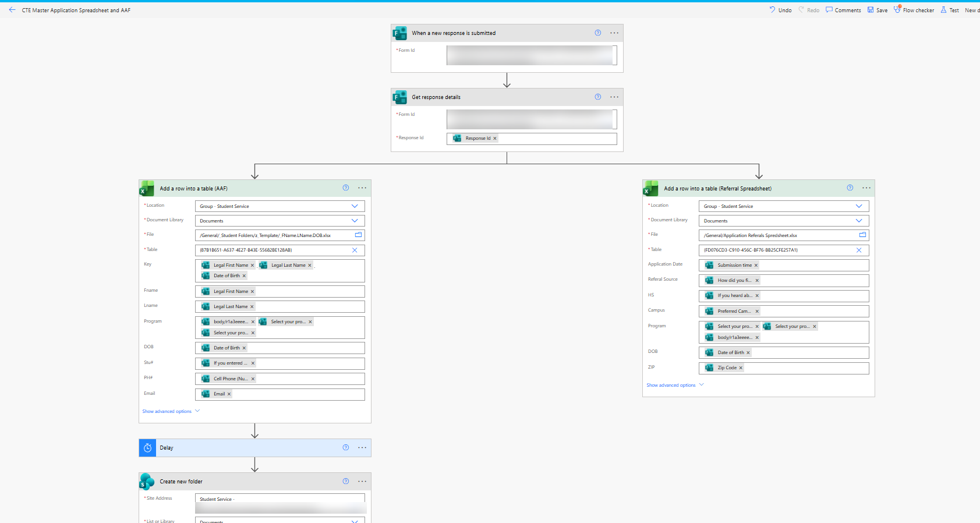Open the menu of 'When a new response is submitted'
The width and height of the screenshot is (980, 523).
coord(614,33)
